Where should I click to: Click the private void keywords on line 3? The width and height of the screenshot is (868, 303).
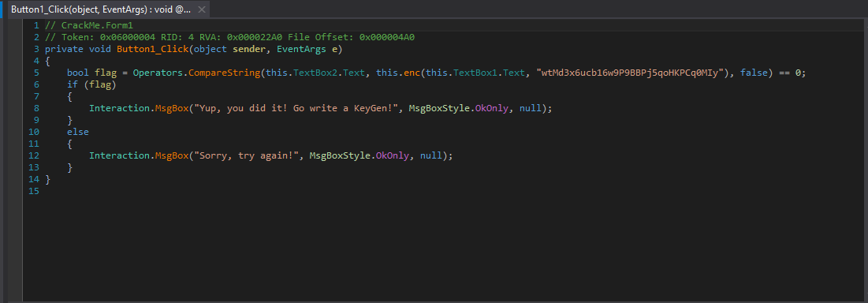click(x=78, y=49)
